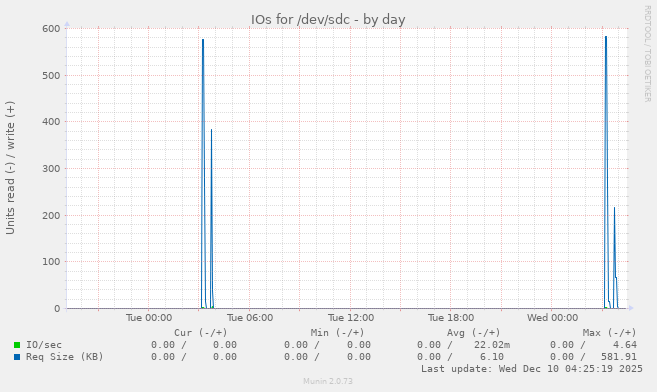Click the 500 y-axis value
The width and height of the screenshot is (657, 392).
tap(51, 76)
